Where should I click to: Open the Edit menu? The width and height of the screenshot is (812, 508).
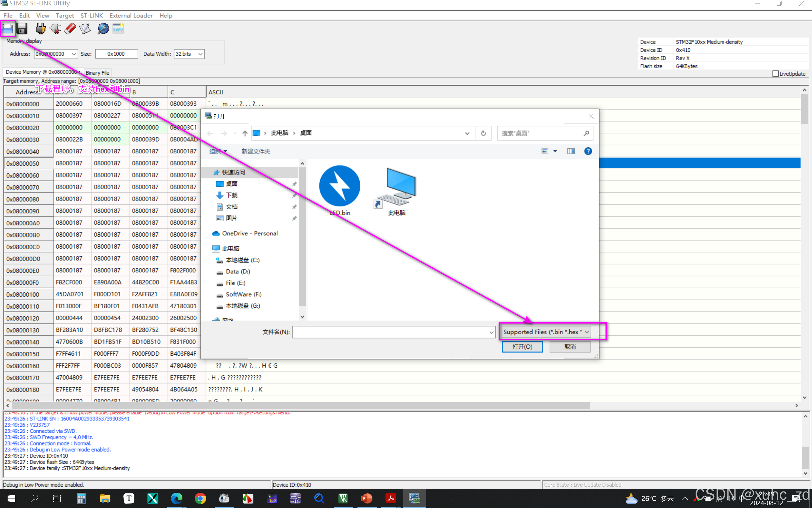(24, 16)
